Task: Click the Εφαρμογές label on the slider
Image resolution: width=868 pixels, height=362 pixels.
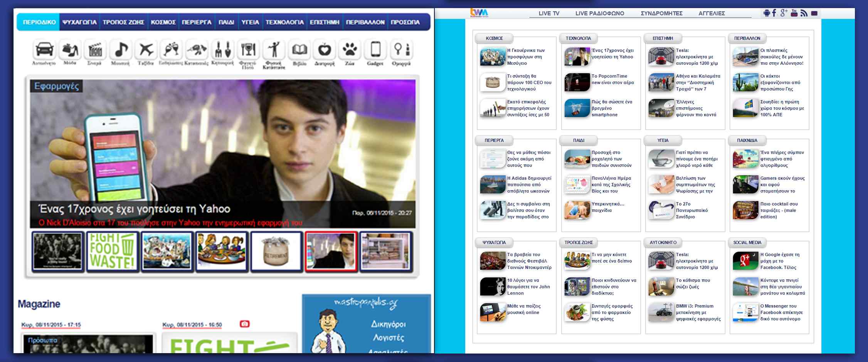Action: click(x=57, y=86)
